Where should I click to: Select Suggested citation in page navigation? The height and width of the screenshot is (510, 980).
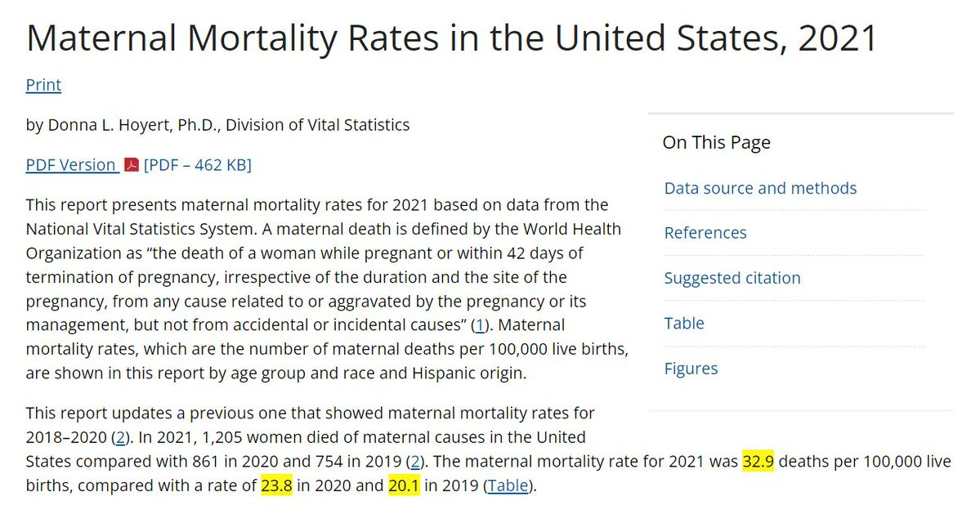coord(732,278)
